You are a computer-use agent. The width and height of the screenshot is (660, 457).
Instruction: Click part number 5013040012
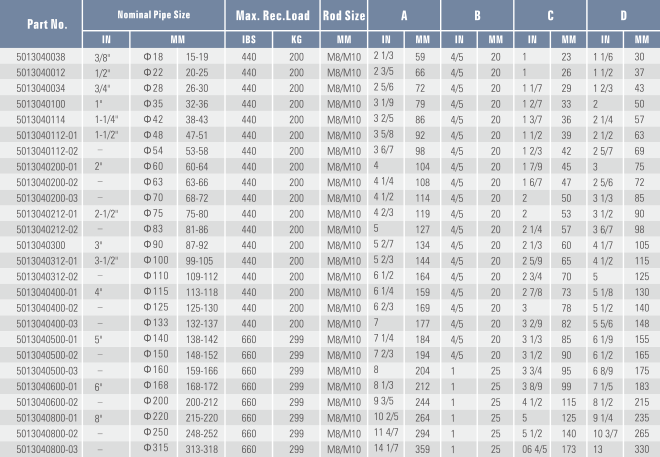tap(41, 72)
